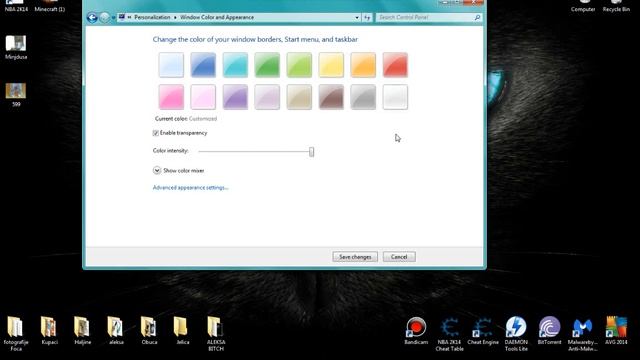The height and width of the screenshot is (360, 640).
Task: Select the brown chocolate color swatch
Action: pyautogui.click(x=331, y=97)
